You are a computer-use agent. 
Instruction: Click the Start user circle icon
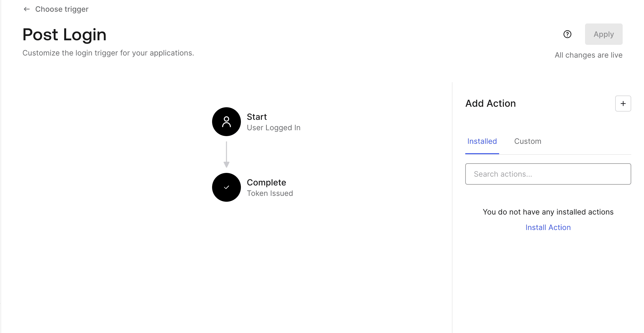click(x=226, y=122)
